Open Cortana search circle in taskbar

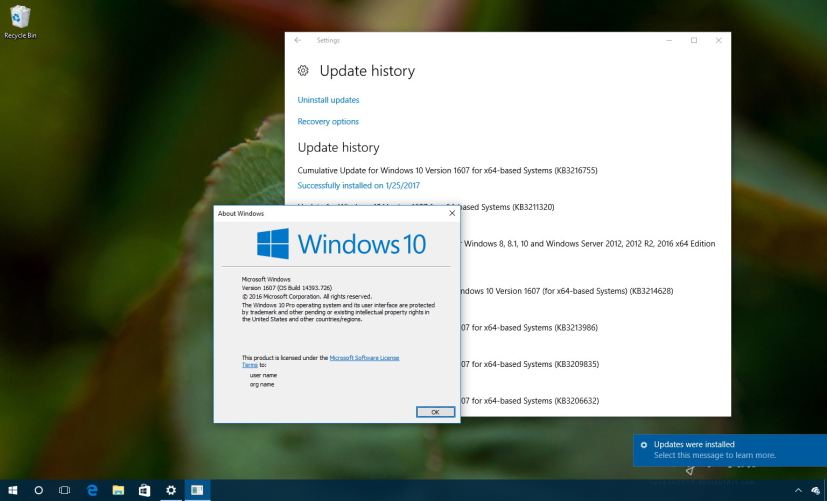point(39,490)
